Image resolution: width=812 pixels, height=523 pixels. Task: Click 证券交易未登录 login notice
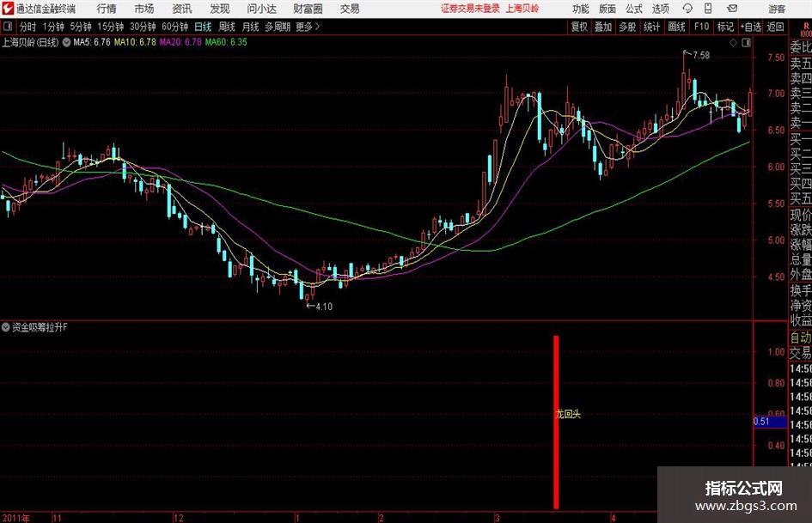point(471,9)
